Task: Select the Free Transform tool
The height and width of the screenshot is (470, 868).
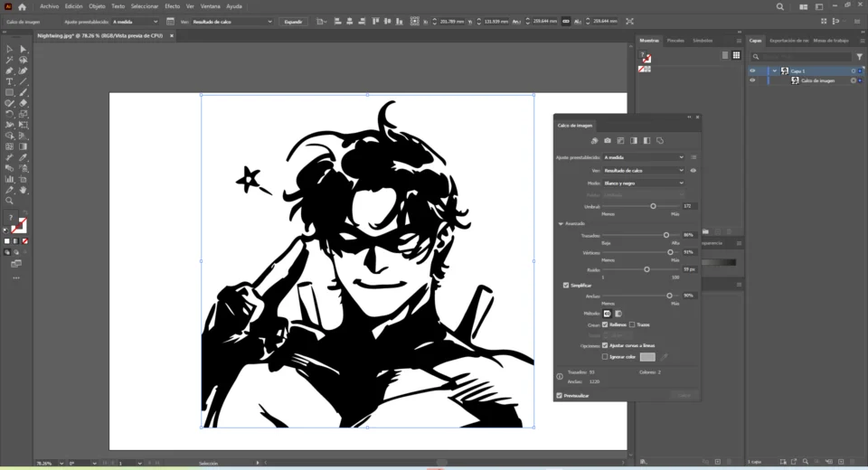Action: click(x=24, y=125)
